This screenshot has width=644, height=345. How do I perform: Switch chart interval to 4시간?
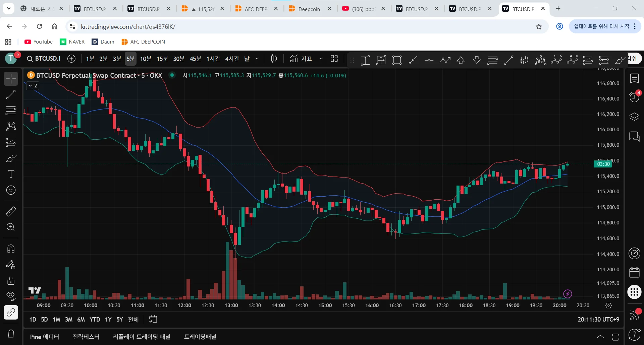232,59
